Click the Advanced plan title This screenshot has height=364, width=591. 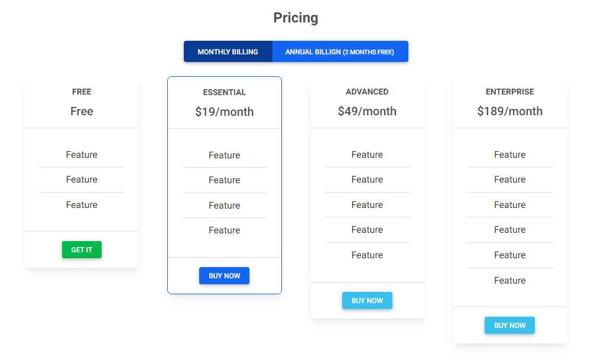click(x=367, y=92)
